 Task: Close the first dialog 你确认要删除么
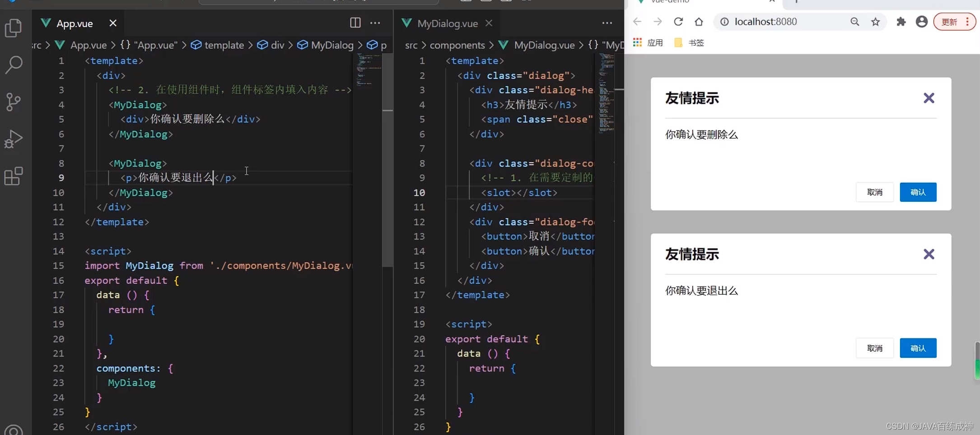point(929,98)
